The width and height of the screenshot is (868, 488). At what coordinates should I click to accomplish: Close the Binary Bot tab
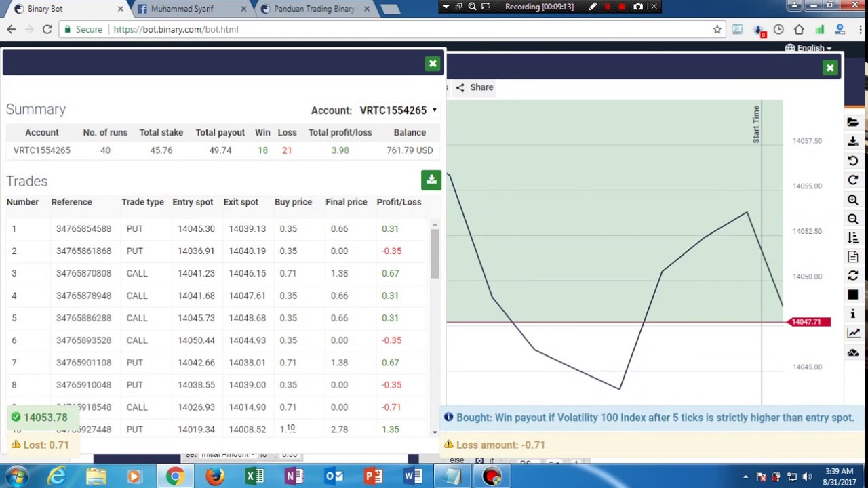pyautogui.click(x=121, y=9)
